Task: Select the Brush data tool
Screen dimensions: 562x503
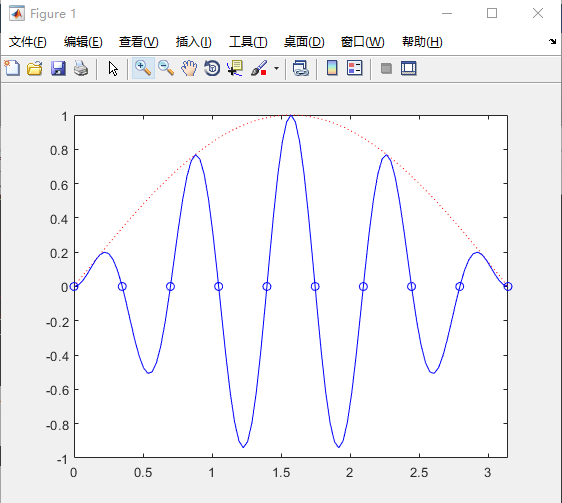Action: click(259, 68)
